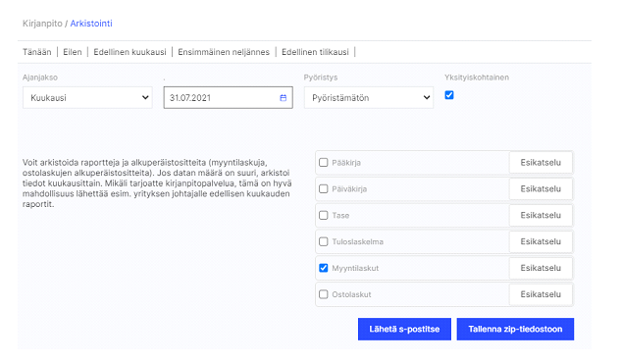Click Esikatselu for Pääkirja

pos(541,163)
